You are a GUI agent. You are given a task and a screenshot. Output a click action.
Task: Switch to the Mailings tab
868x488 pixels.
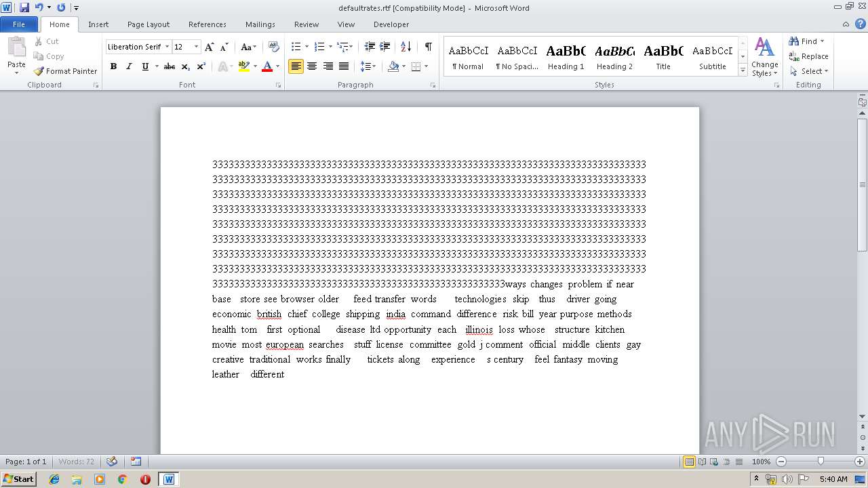(260, 24)
